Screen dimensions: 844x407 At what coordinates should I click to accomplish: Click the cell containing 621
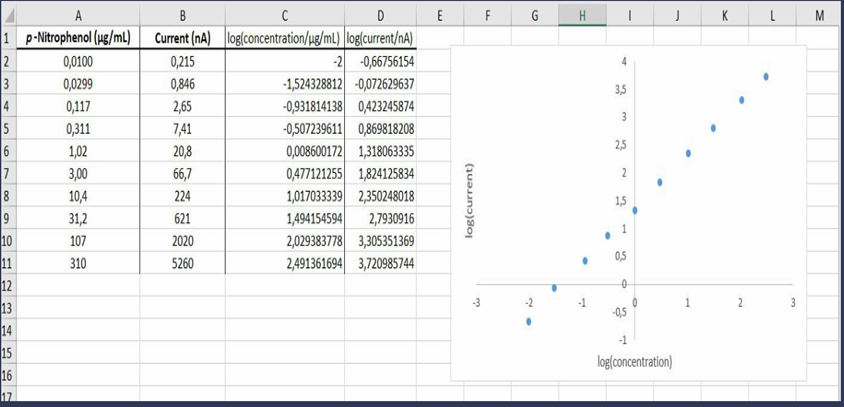point(182,218)
